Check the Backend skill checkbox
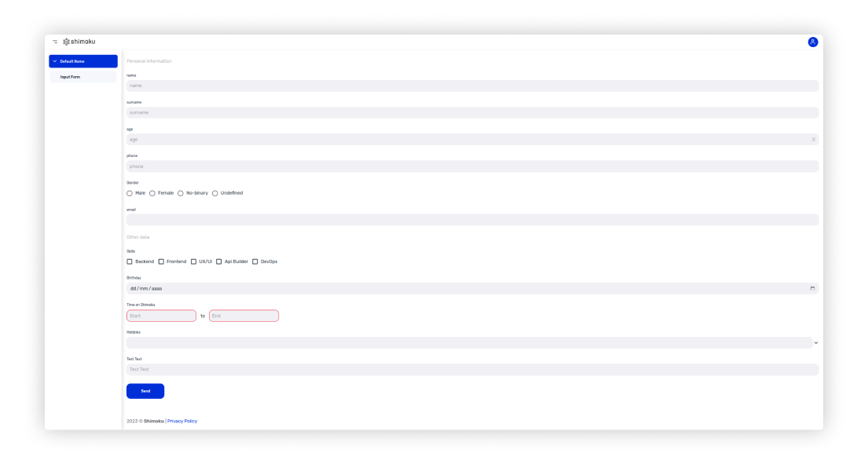This screenshot has width=868, height=464. [130, 261]
